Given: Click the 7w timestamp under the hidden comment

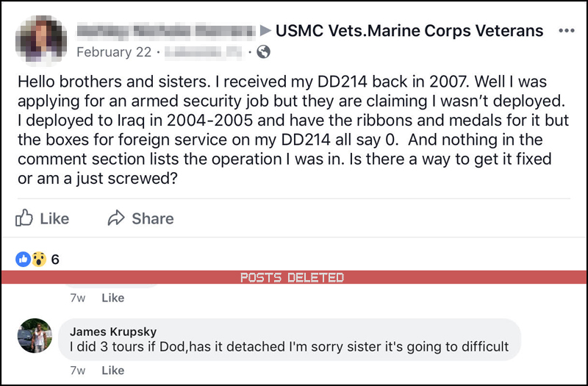Looking at the screenshot, I should pyautogui.click(x=77, y=298).
